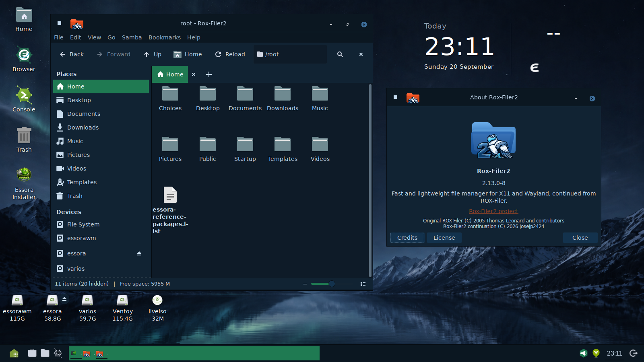Click Credits in About dialog
The image size is (644, 362).
407,238
